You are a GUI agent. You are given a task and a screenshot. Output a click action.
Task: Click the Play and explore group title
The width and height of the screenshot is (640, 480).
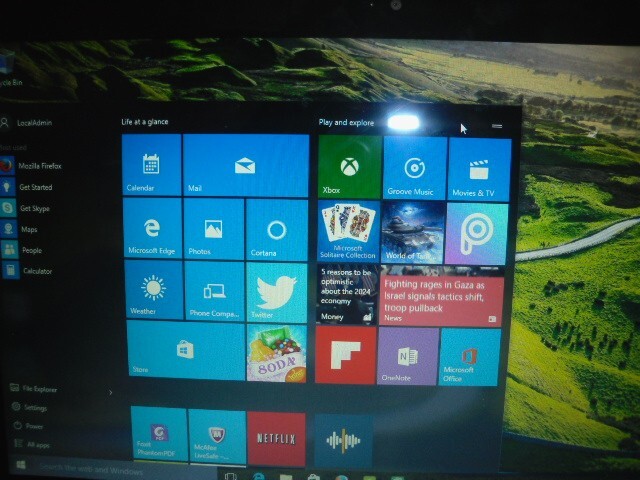[x=346, y=122]
